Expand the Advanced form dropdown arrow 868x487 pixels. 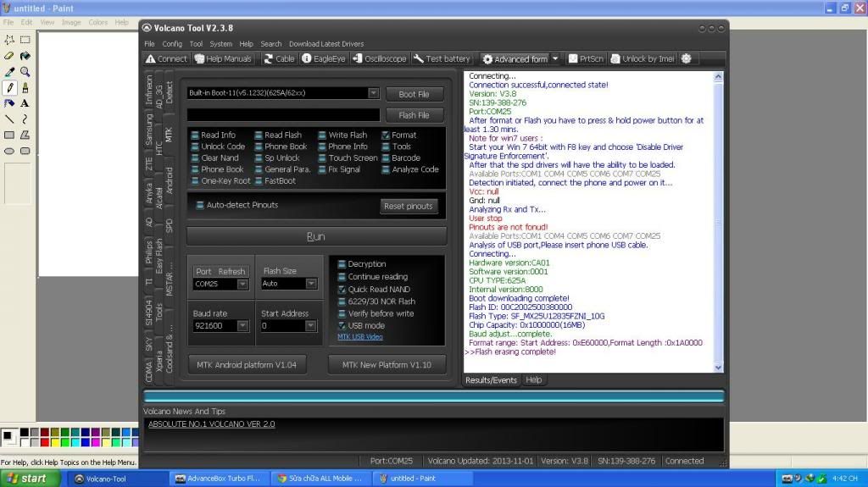click(555, 58)
